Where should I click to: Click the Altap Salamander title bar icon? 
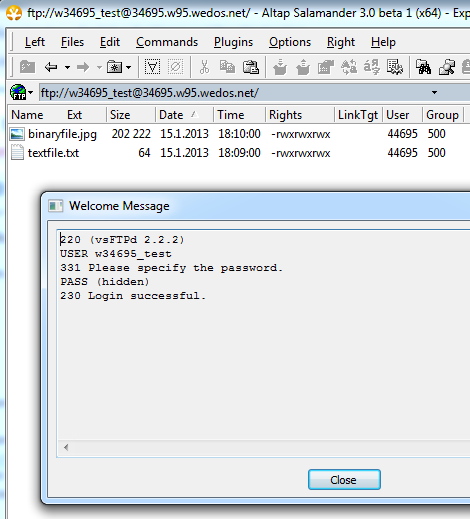tap(14, 13)
